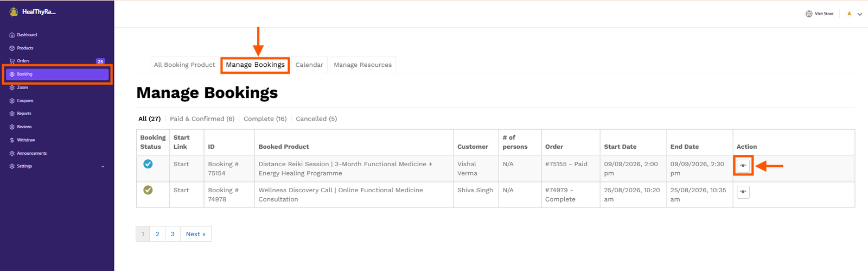Open order #74979 - Complete

[560, 194]
